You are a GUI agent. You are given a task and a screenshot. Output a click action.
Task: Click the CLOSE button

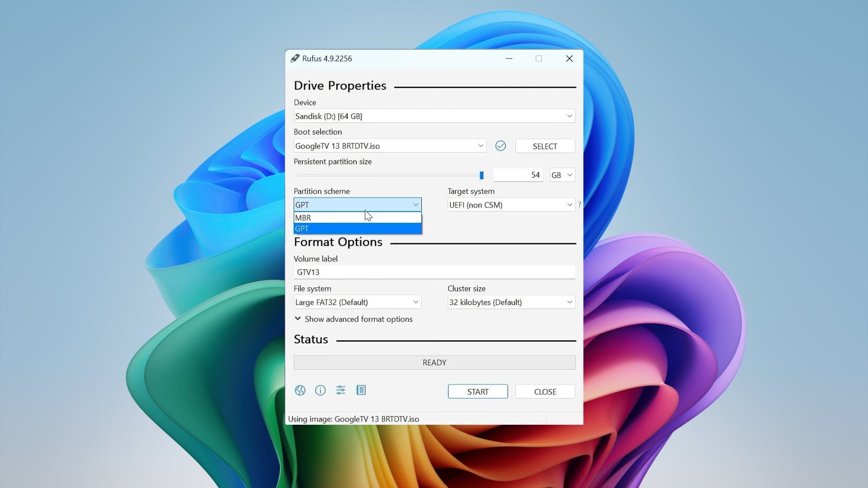coord(545,392)
